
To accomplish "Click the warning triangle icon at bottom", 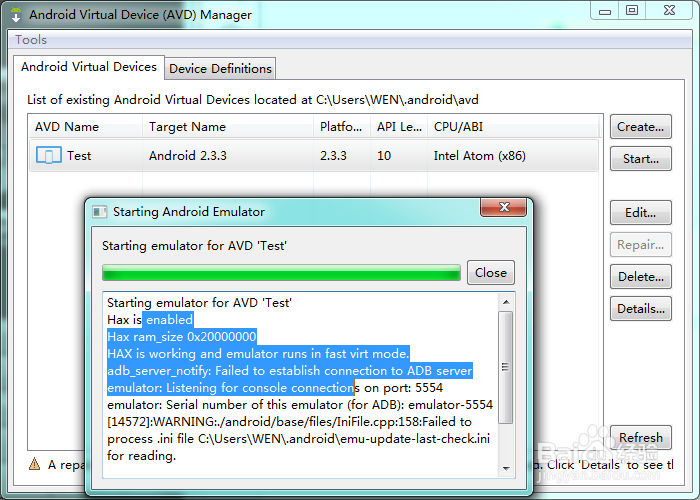I will (x=34, y=464).
